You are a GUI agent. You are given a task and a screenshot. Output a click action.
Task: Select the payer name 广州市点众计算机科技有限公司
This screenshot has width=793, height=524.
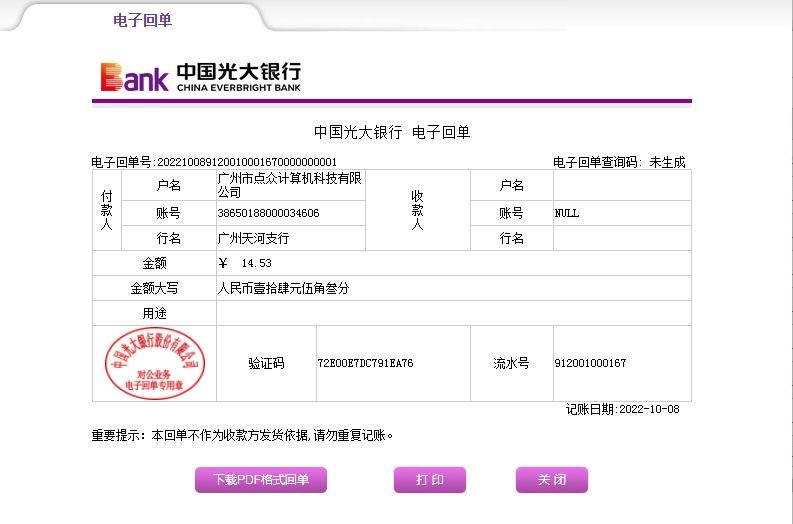[x=289, y=185]
